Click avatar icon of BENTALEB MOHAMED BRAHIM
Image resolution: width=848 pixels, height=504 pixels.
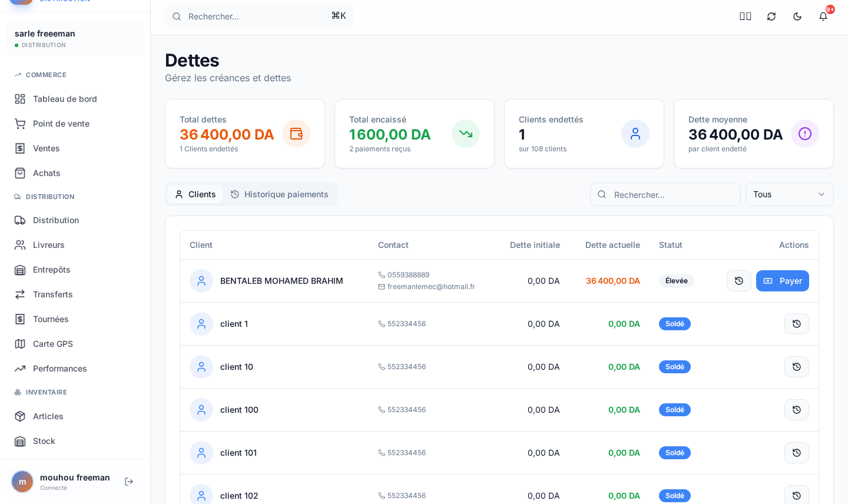pos(201,281)
